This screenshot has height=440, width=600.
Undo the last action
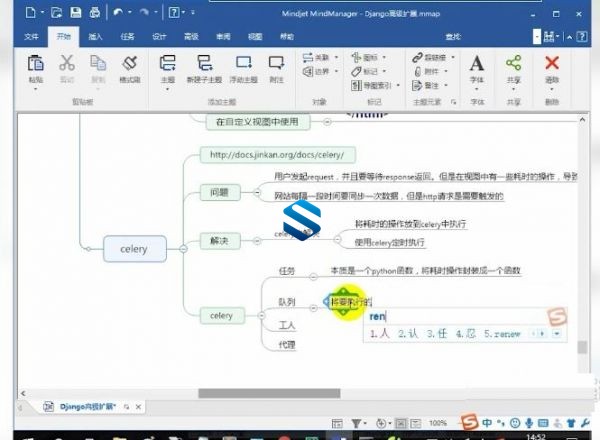(118, 13)
